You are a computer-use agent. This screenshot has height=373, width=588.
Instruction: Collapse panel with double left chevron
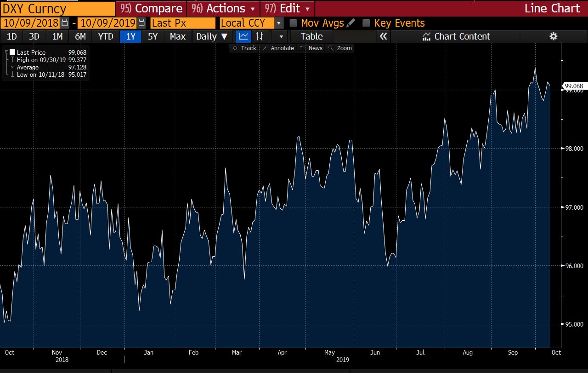pos(383,36)
